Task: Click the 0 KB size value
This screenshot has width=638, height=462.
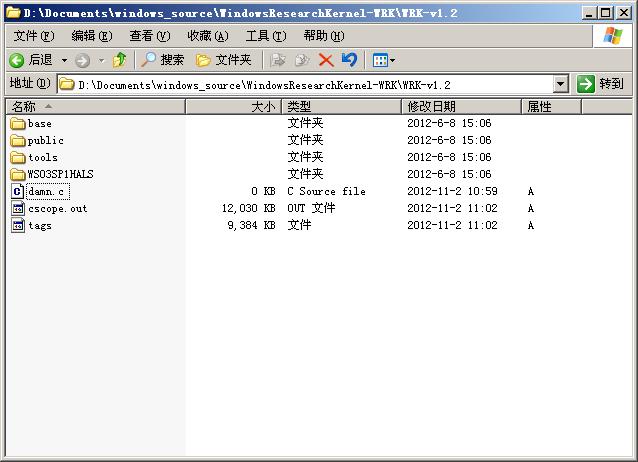Action: [x=263, y=191]
